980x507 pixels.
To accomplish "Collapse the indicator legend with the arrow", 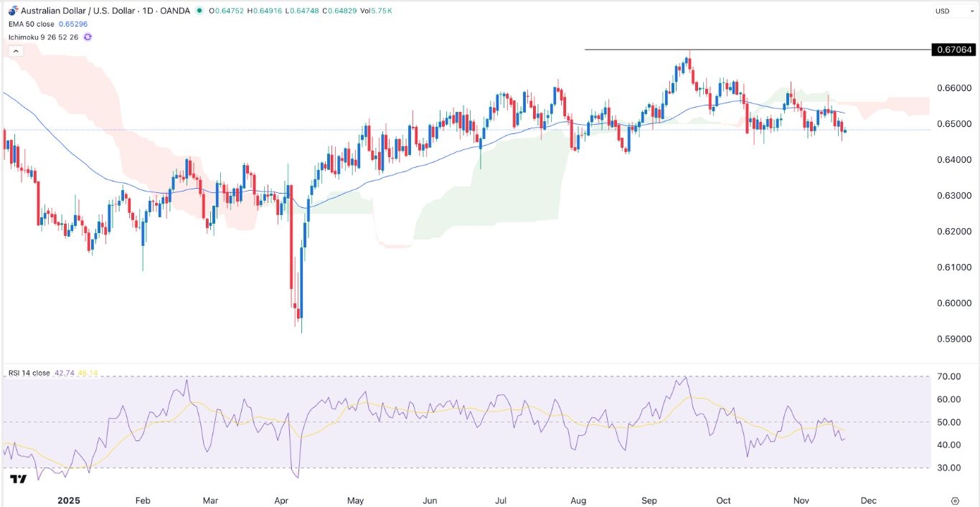I will pos(16,51).
